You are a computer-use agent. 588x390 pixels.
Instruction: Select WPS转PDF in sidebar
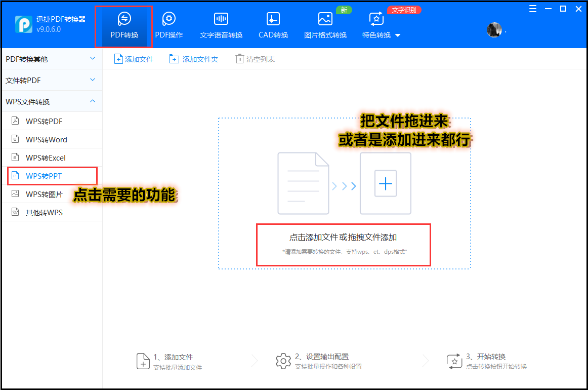(52, 121)
